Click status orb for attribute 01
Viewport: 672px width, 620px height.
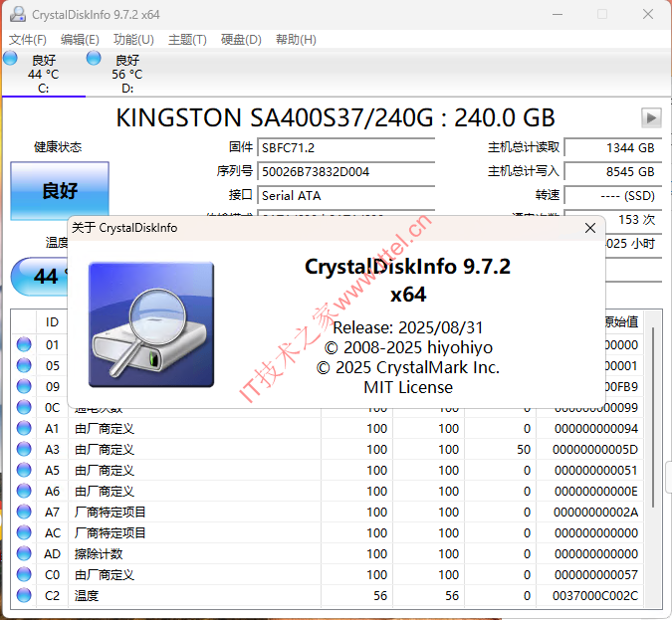coord(24,344)
